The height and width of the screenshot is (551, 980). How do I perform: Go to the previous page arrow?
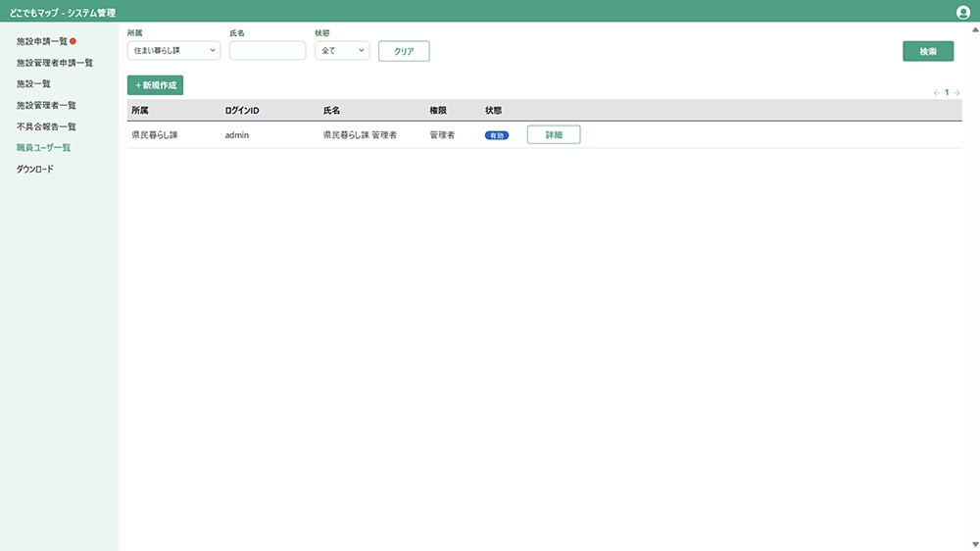point(936,92)
